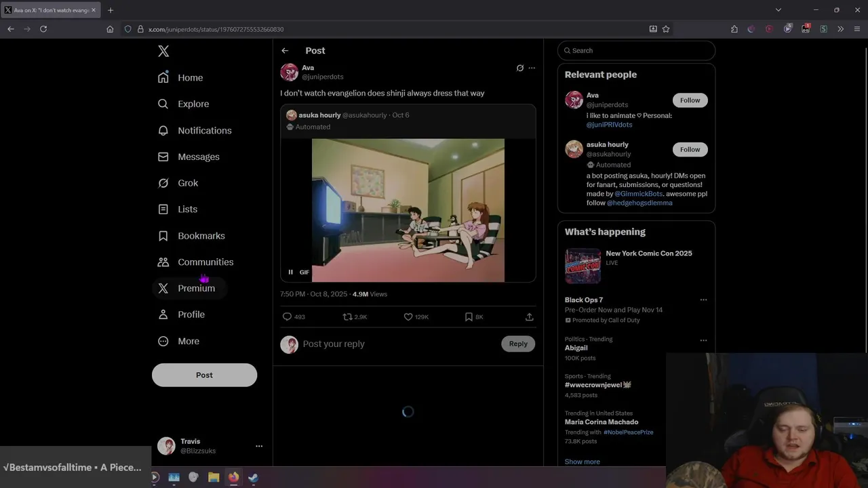Open the #wwecrownjewel trend
868x488 pixels.
pos(598,385)
